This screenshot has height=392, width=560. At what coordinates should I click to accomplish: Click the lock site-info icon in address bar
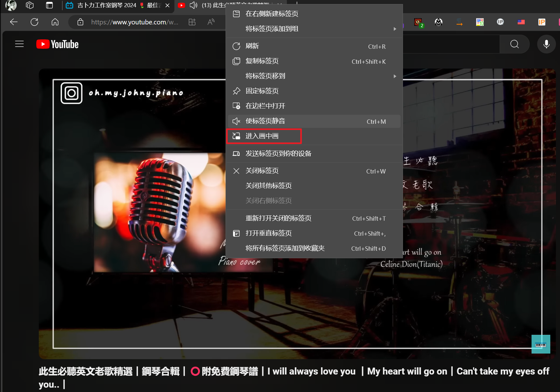pyautogui.click(x=80, y=22)
